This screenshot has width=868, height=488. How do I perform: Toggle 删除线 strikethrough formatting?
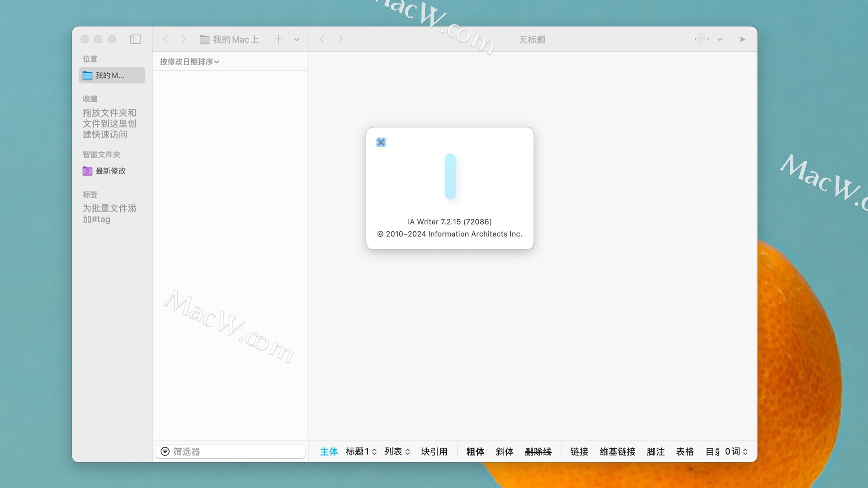tap(538, 451)
